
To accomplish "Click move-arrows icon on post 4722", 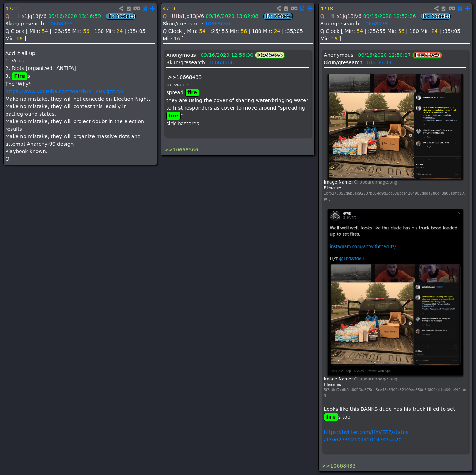I will (152, 9).
